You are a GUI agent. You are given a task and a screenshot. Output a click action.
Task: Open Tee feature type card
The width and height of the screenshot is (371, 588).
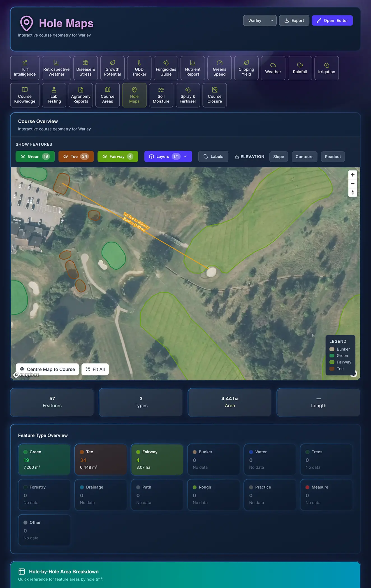[x=101, y=459]
